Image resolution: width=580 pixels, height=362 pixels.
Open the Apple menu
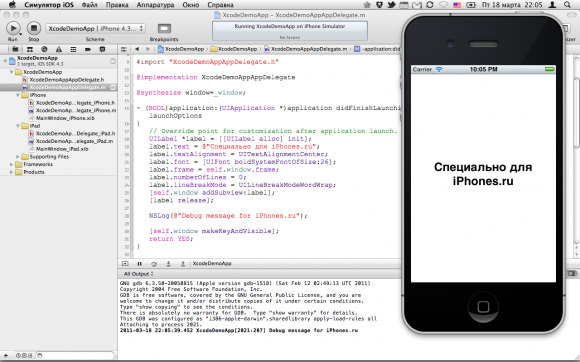[x=12, y=5]
